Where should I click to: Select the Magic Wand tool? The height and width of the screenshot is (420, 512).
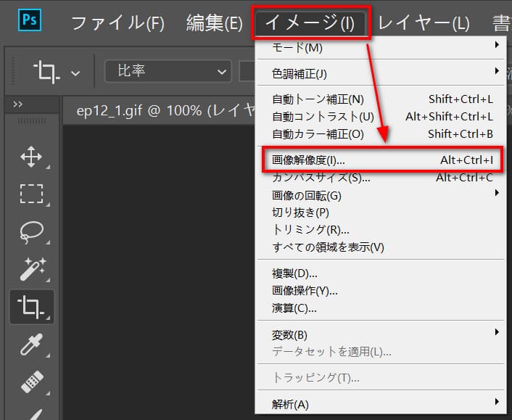[x=31, y=270]
